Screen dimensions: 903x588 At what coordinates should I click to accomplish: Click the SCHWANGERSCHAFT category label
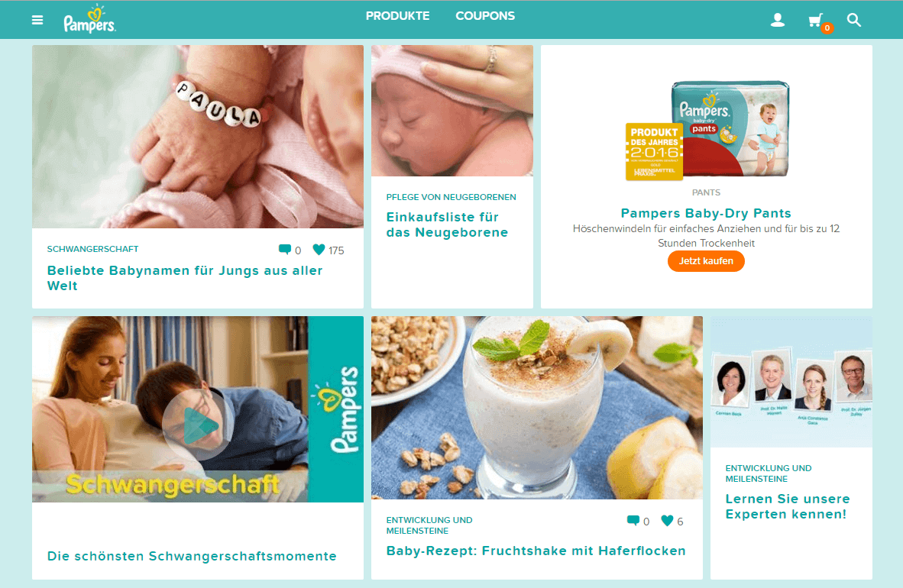[x=92, y=249]
